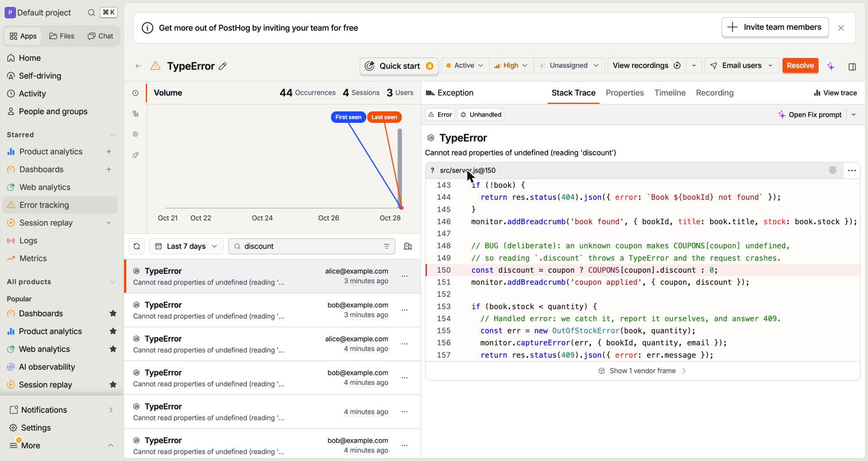Collapse the Starred section in sidebar

coord(113,135)
